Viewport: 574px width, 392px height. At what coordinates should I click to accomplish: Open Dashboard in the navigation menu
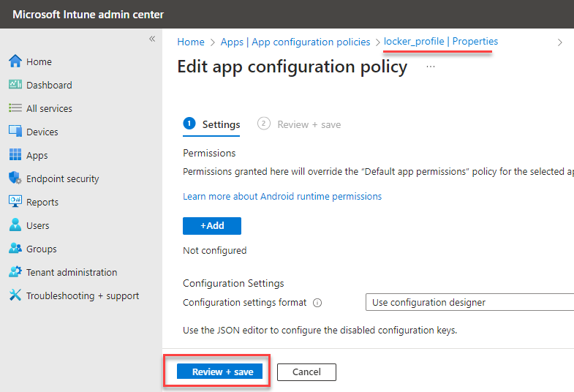point(49,86)
